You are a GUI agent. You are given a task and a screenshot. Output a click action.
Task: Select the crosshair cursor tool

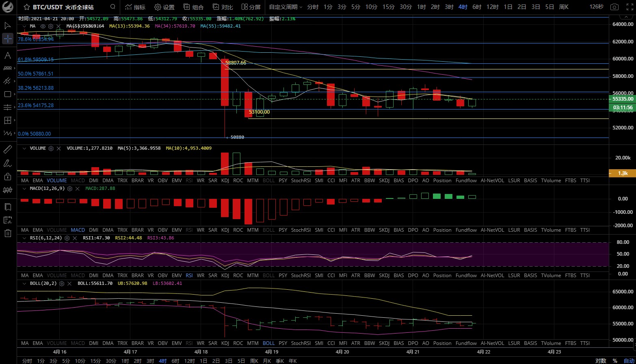point(8,39)
